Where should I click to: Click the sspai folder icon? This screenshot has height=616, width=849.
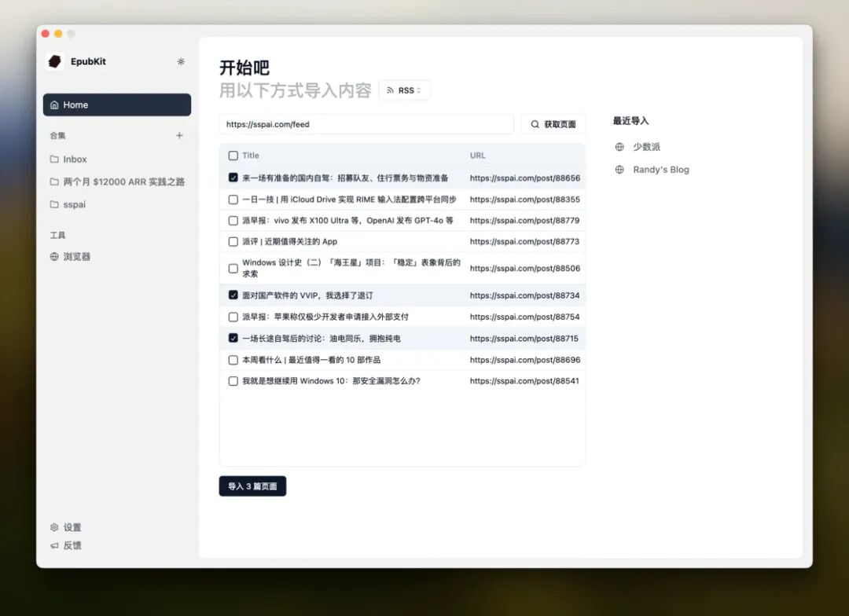pos(54,204)
